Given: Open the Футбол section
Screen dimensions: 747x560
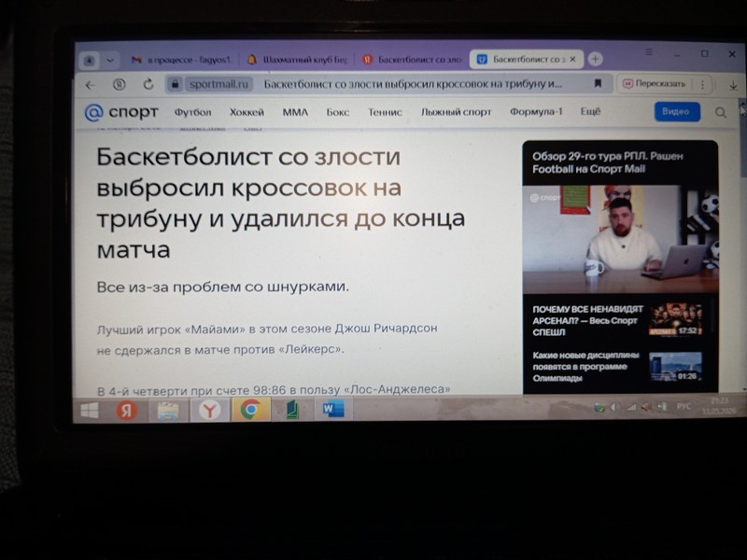Looking at the screenshot, I should [192, 112].
